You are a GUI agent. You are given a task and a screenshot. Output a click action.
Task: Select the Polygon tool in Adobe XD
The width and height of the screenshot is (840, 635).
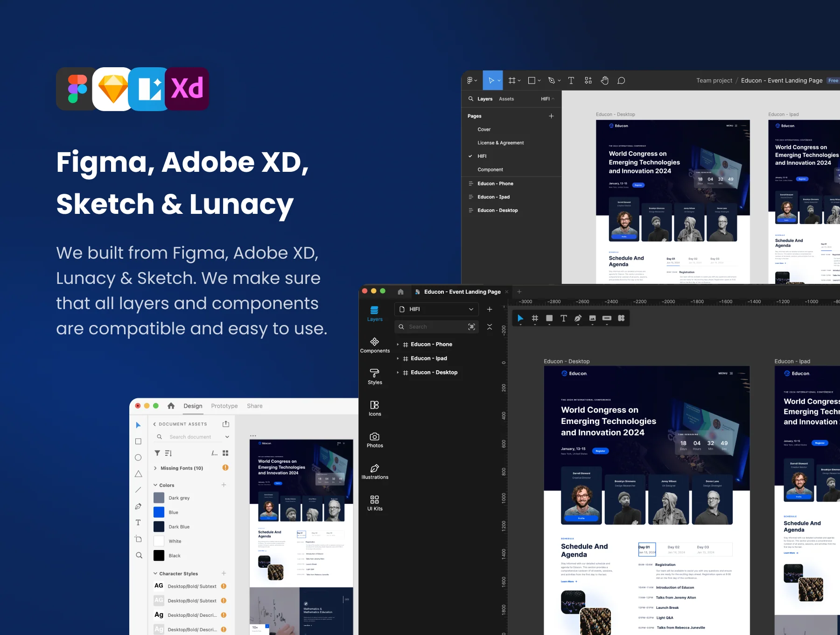pos(138,474)
